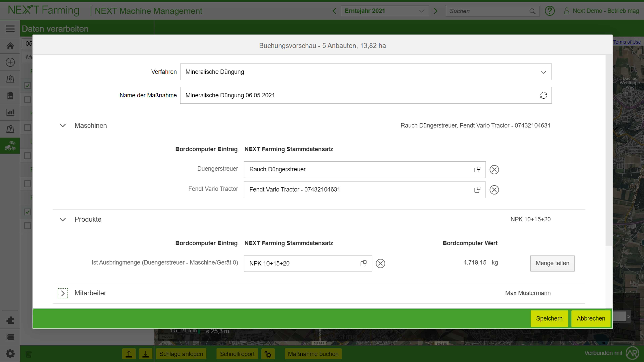Open the settings gear in sidebar
The width and height of the screenshot is (644, 362).
click(x=10, y=354)
